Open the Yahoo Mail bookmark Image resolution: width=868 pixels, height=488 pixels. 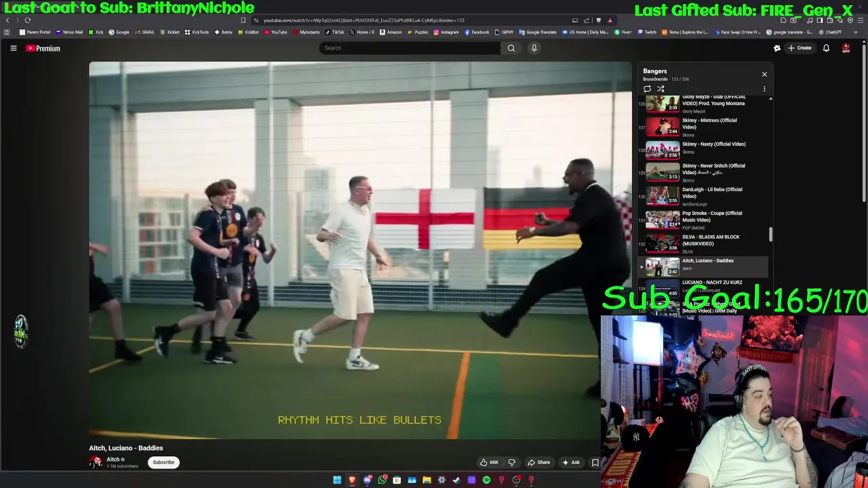pyautogui.click(x=69, y=32)
